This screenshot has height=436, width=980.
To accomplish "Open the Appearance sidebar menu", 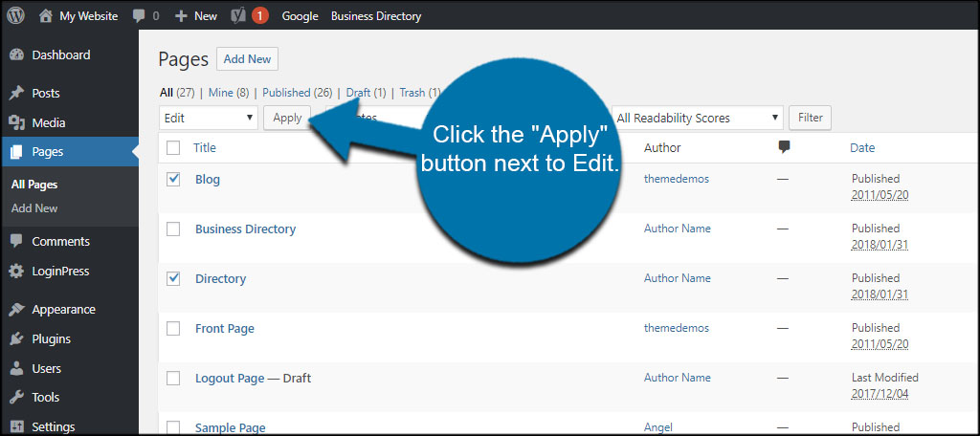I will tap(63, 309).
